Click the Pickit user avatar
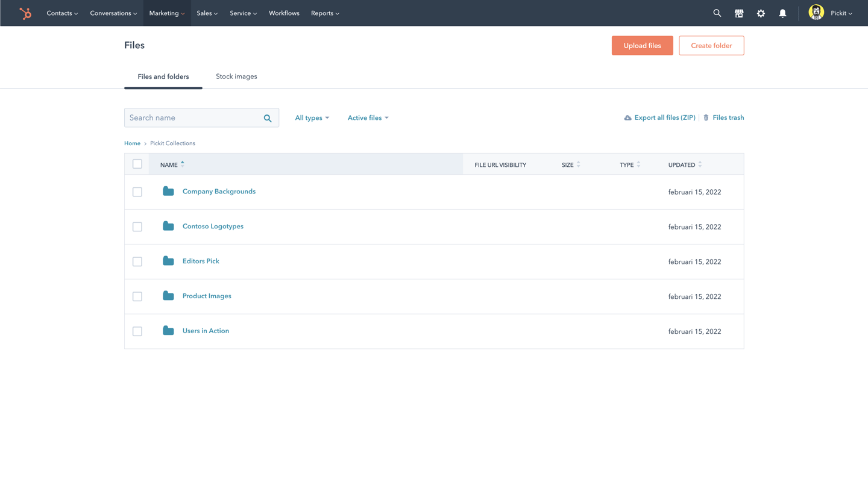Viewport: 868px width, 488px height. coord(816,13)
